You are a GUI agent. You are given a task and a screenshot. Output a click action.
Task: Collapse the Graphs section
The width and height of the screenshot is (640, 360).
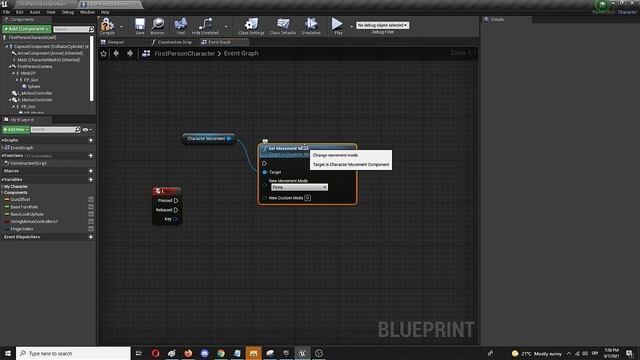point(2,140)
